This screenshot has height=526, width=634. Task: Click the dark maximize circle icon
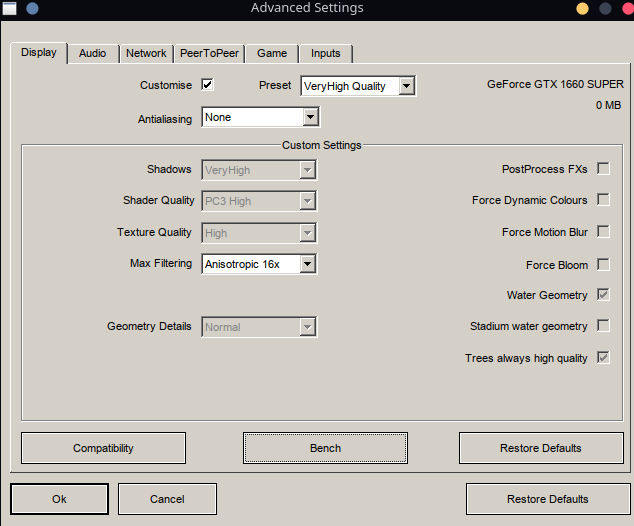pyautogui.click(x=605, y=8)
